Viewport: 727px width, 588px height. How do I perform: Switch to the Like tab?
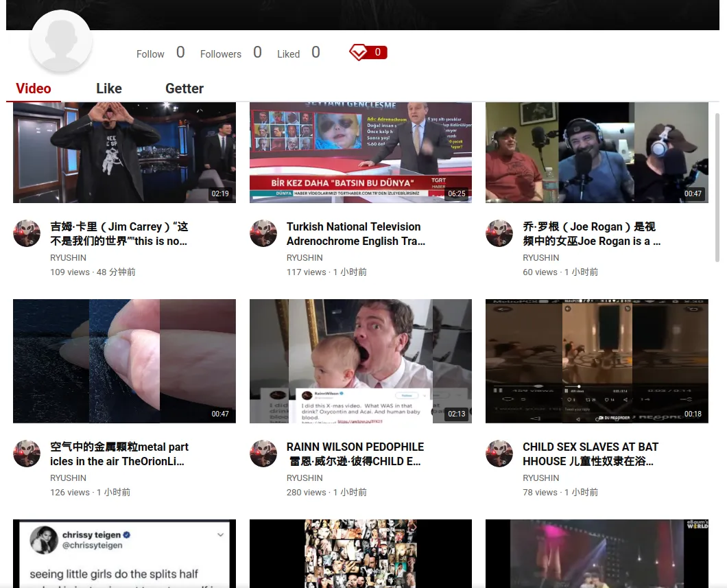[109, 89]
